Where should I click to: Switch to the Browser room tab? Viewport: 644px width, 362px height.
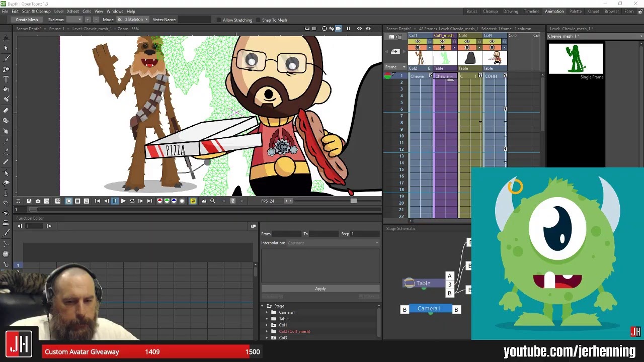coord(612,11)
